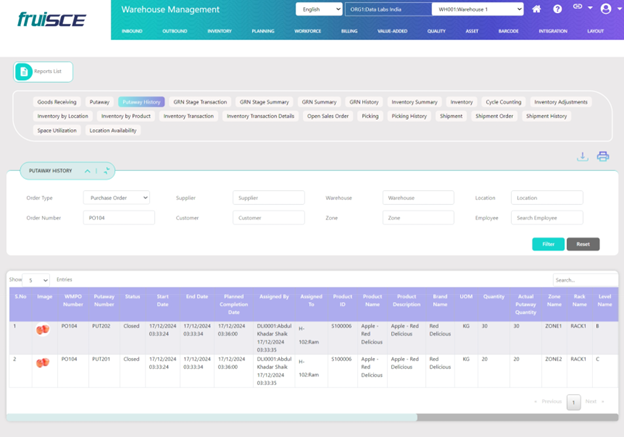Print the report using printer icon

[603, 156]
